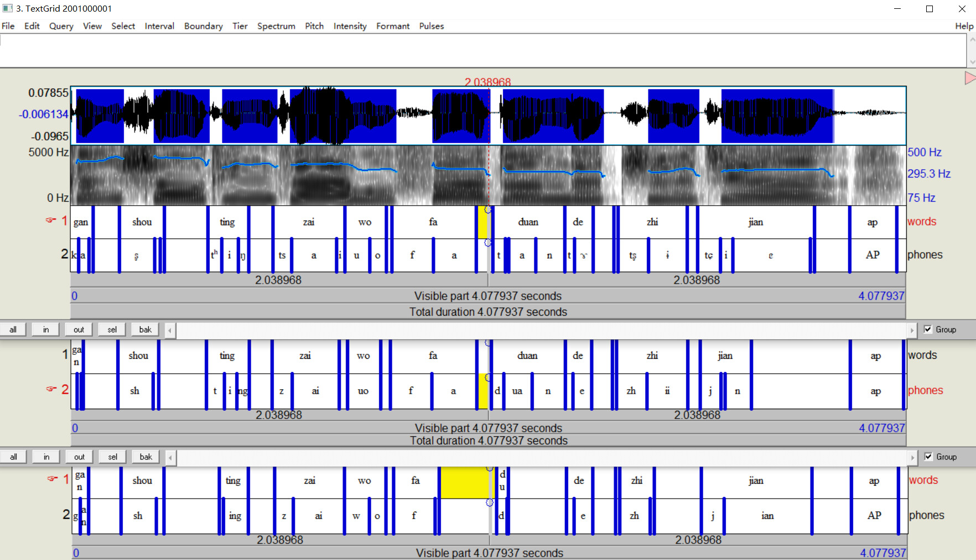Image resolution: width=976 pixels, height=560 pixels.
Task: Click the text editing field under the menus
Action: click(x=484, y=50)
